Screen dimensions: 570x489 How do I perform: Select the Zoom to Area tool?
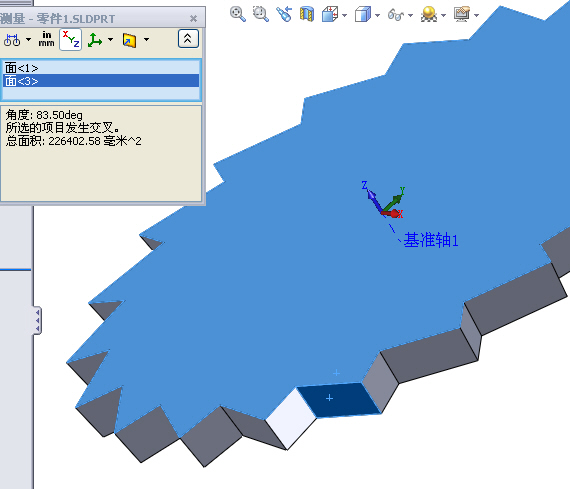coord(261,15)
